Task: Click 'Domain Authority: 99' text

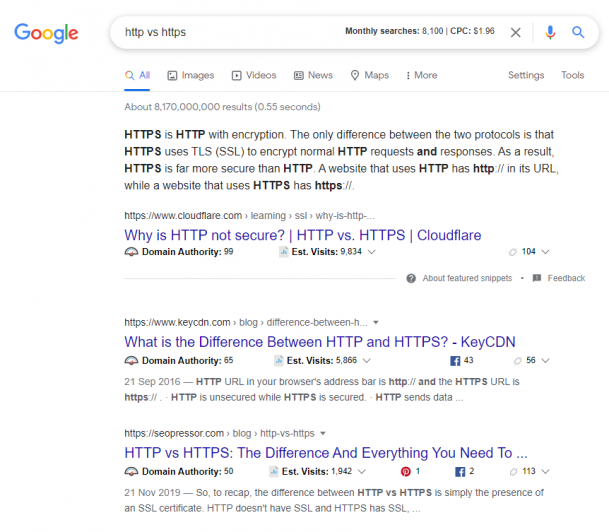Action: [x=188, y=252]
